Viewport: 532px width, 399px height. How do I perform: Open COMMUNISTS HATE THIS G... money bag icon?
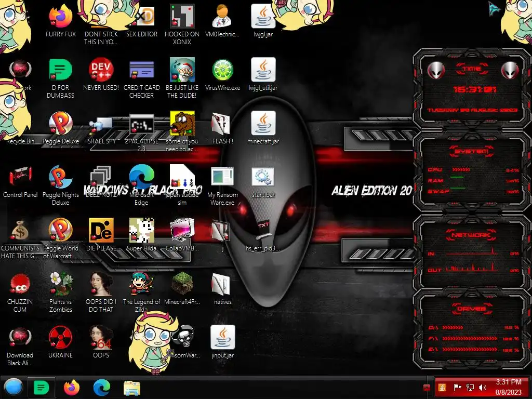pyautogui.click(x=20, y=231)
